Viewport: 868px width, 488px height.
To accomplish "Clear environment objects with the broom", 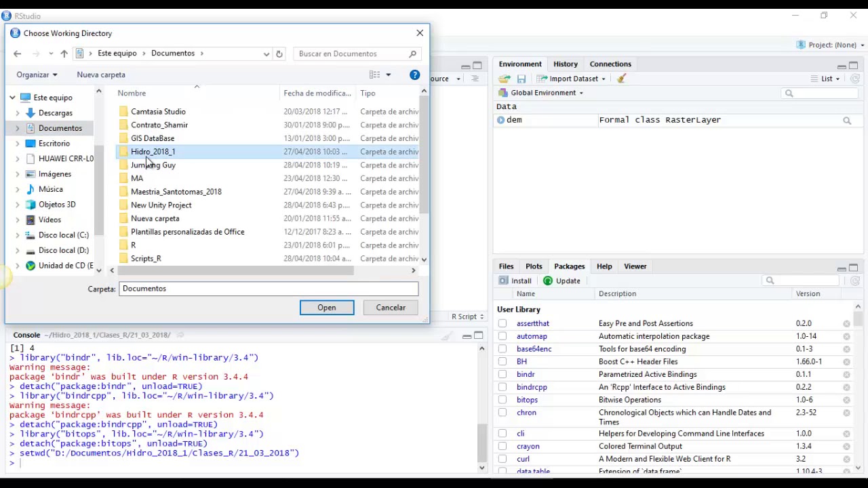I will point(621,79).
